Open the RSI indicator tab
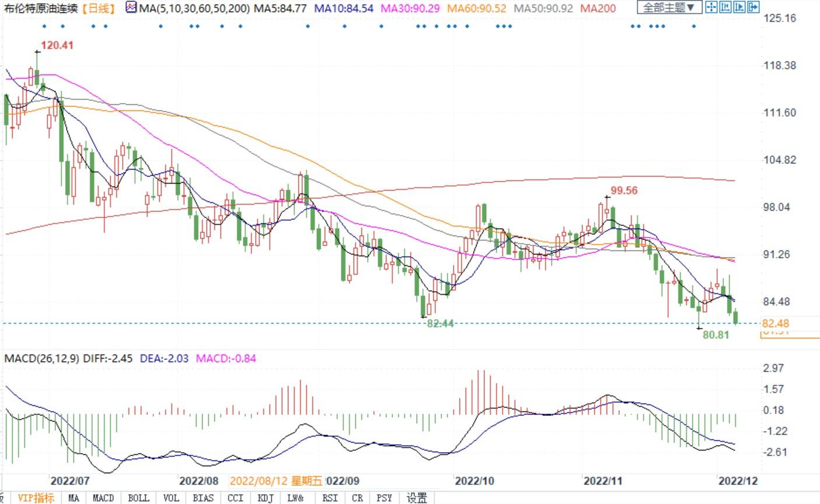Viewport: 820px width, 504px height. pyautogui.click(x=329, y=498)
